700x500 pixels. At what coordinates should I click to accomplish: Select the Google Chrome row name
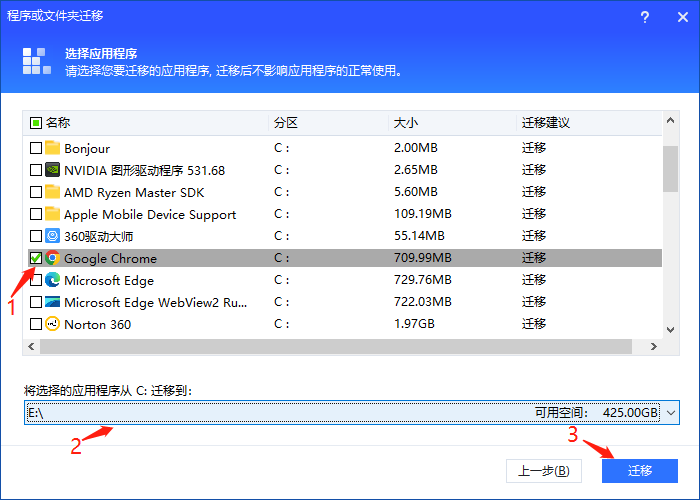click(x=110, y=258)
